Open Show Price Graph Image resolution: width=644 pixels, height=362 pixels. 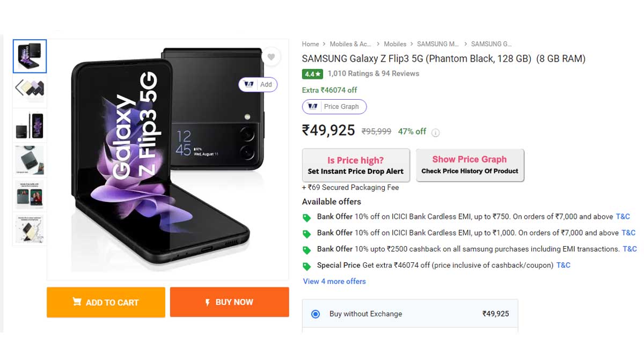(x=470, y=165)
